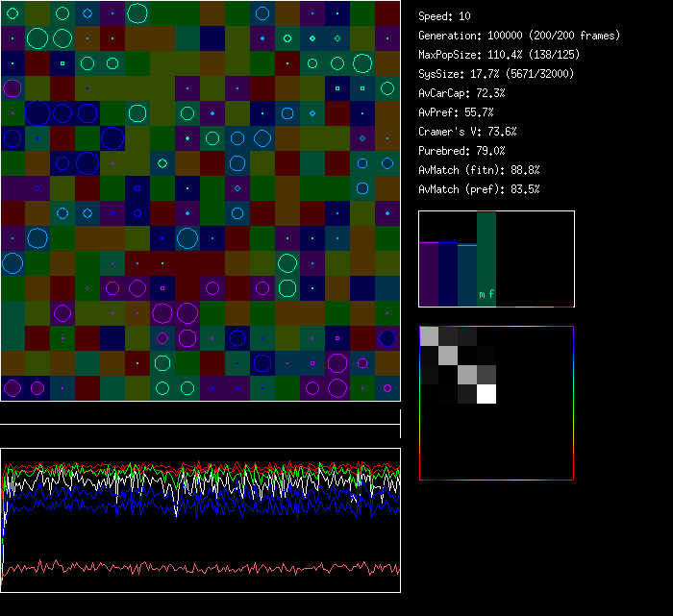This screenshot has width=673, height=616.
Task: Click the Cramer's V statistic
Action: (467, 132)
